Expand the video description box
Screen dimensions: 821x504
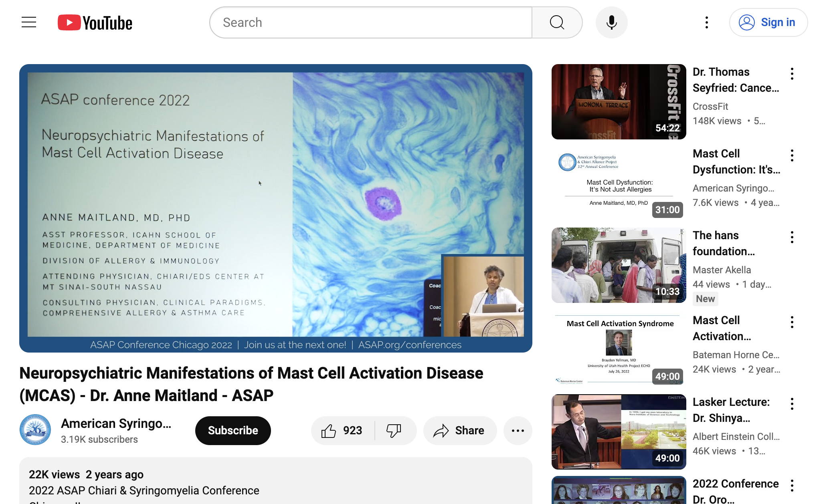[276, 481]
